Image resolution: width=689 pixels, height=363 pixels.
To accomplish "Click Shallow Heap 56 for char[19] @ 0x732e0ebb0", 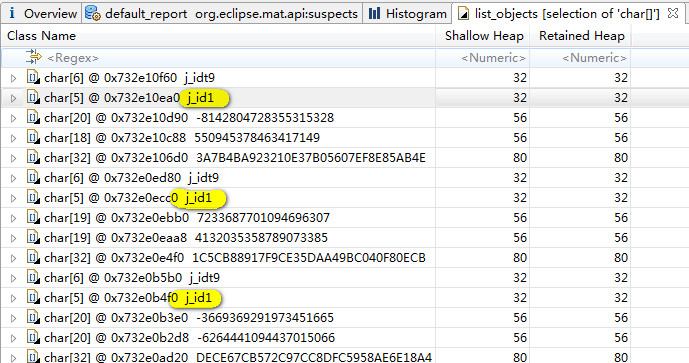I will tap(520, 218).
